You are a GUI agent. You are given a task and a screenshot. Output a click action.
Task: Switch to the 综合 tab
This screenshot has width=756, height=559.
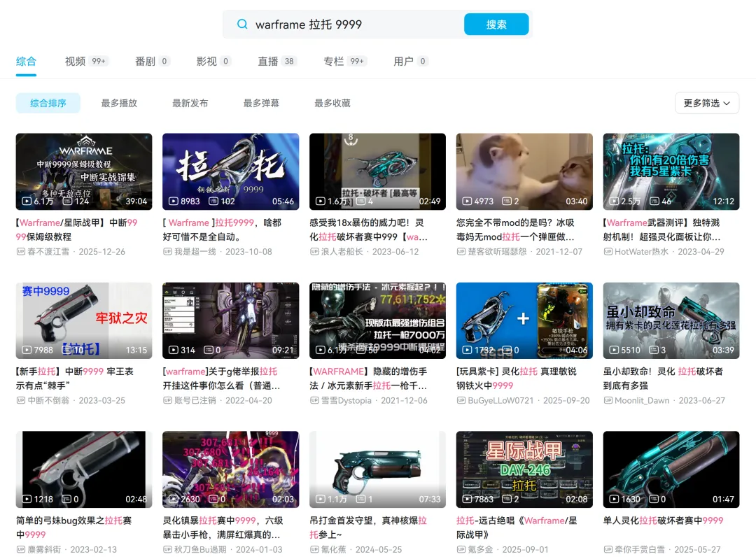26,61
